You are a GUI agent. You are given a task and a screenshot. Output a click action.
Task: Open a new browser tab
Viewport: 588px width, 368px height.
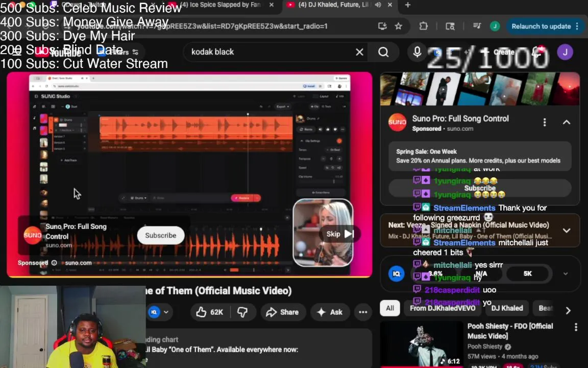click(408, 5)
